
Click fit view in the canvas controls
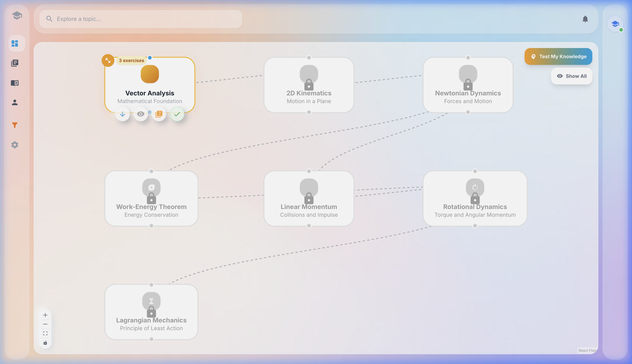point(45,333)
